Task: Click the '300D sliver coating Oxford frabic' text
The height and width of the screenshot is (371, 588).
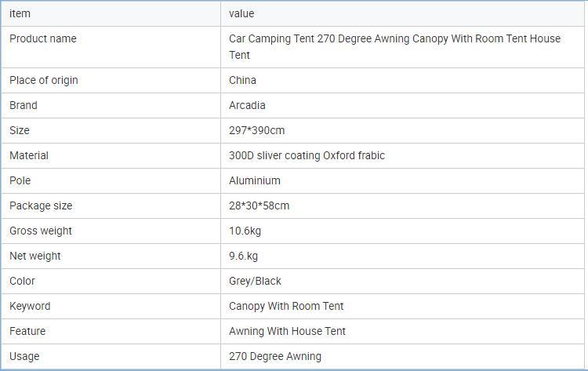Action: [307, 155]
